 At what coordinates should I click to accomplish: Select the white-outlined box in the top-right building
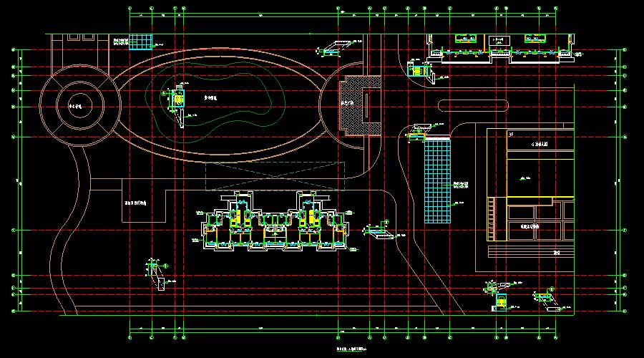point(498,40)
